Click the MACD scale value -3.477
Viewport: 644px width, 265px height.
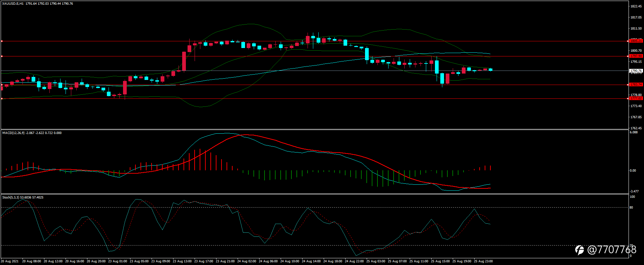pos(634,191)
